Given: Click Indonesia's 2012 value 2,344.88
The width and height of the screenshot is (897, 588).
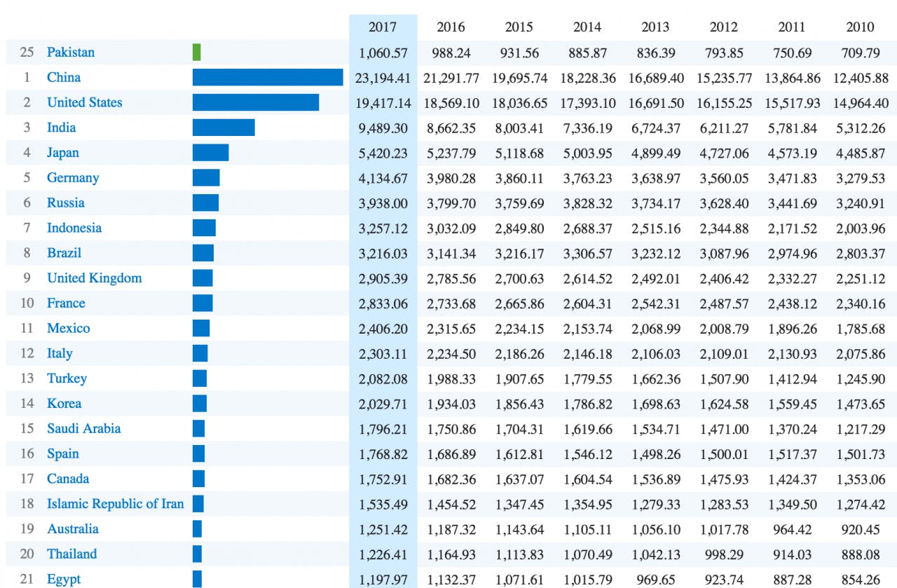Looking at the screenshot, I should [724, 228].
